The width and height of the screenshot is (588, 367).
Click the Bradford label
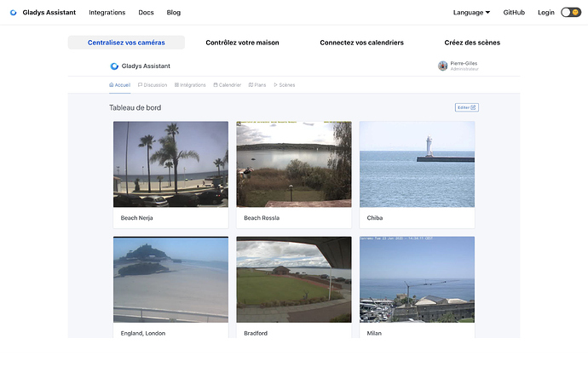(256, 333)
